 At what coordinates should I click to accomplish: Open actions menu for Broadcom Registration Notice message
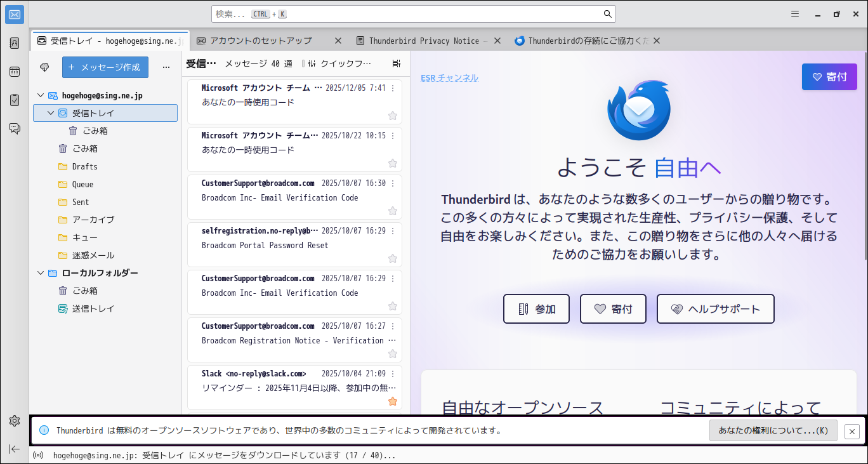pyautogui.click(x=393, y=326)
